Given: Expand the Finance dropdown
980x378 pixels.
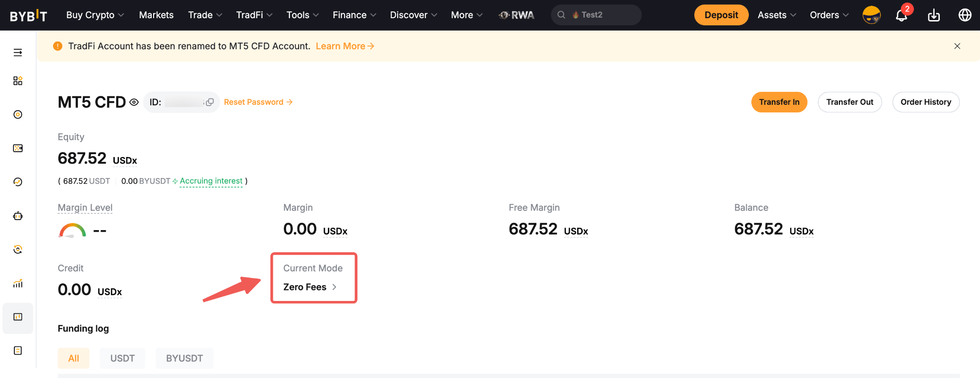Looking at the screenshot, I should (x=355, y=15).
